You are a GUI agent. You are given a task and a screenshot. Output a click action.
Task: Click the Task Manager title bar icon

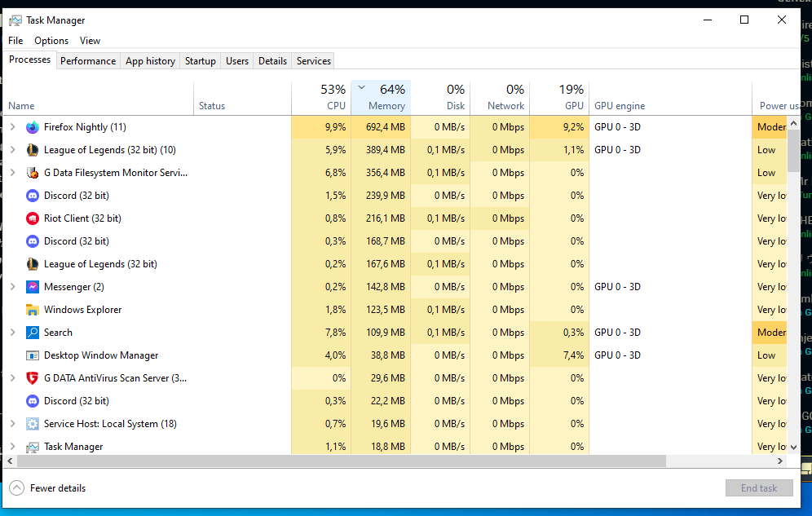tap(15, 20)
